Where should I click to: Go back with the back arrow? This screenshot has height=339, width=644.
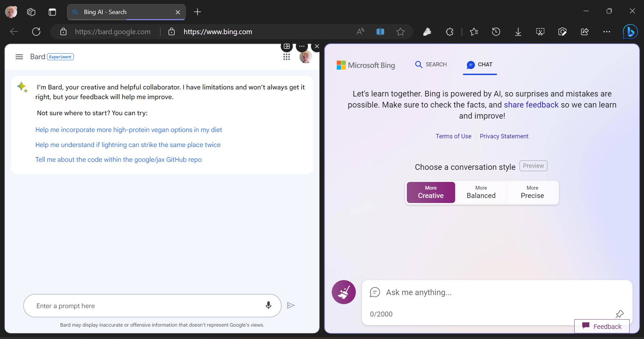tap(14, 32)
